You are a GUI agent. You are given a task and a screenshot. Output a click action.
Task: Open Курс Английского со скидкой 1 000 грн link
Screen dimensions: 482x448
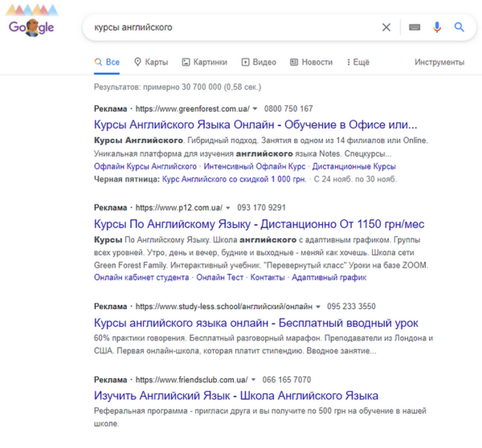coord(235,179)
